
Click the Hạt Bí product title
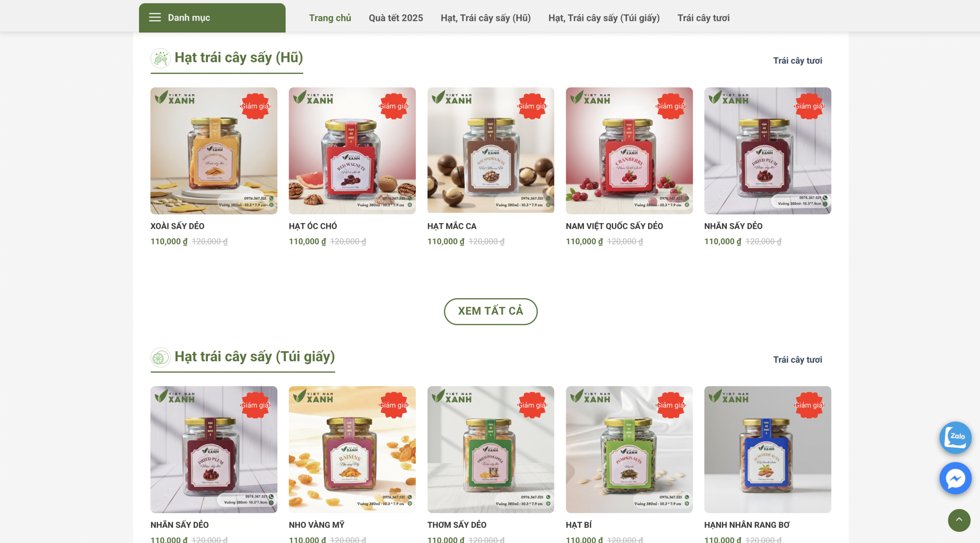[x=578, y=525]
